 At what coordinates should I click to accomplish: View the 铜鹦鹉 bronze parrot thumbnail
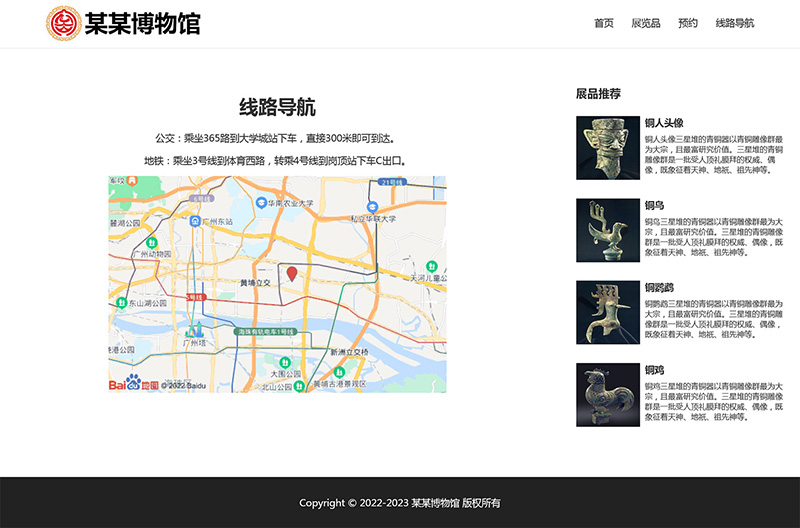(x=607, y=312)
